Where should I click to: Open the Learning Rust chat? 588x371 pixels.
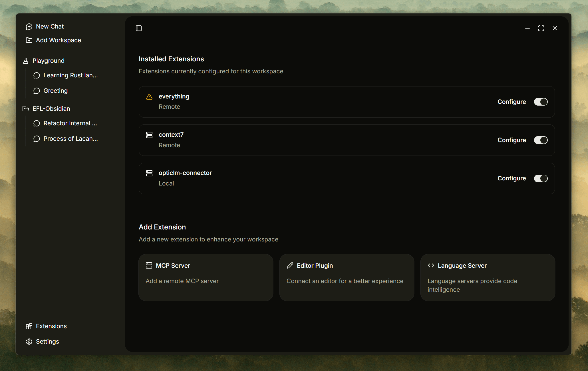(70, 75)
